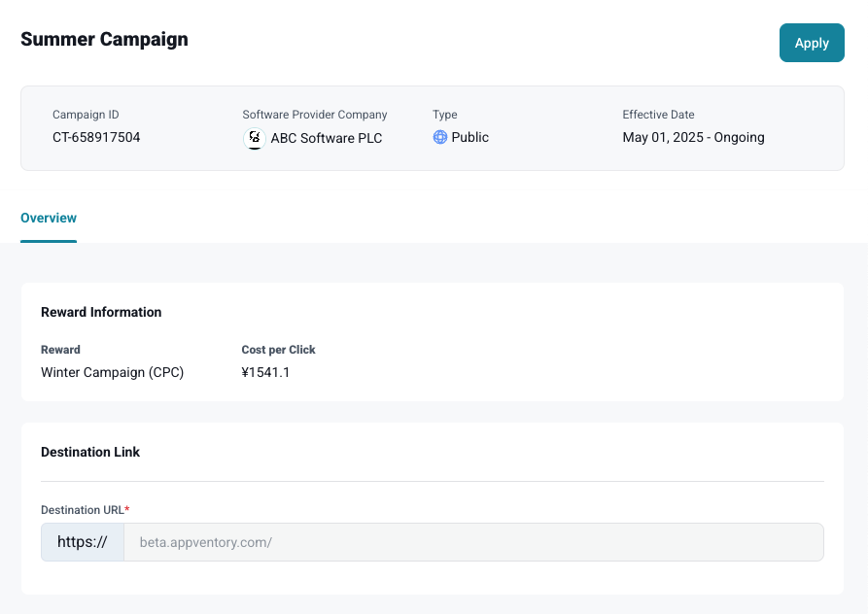Click the Cost per Click label

tap(278, 350)
